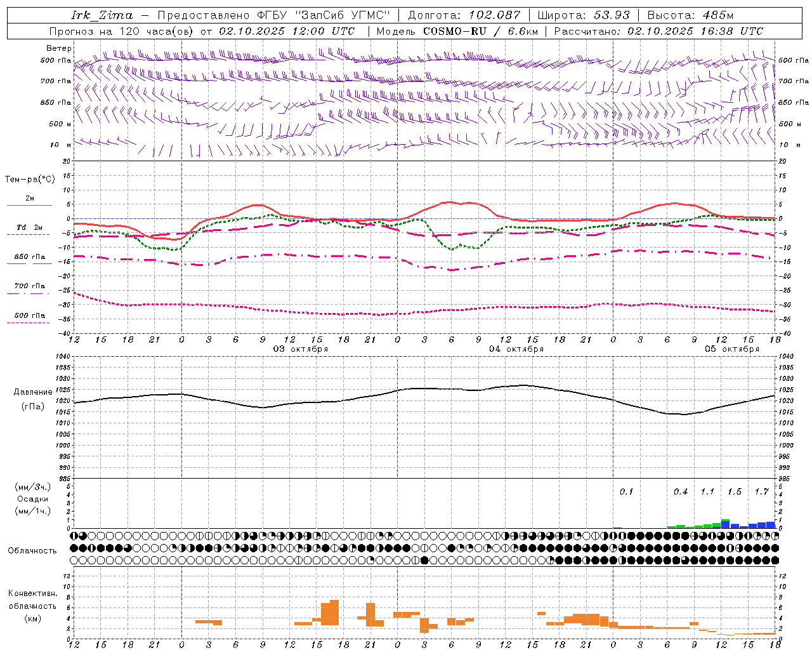Click the (мм/1ч.) precipitation unit label
812x650 pixels.
point(32,511)
